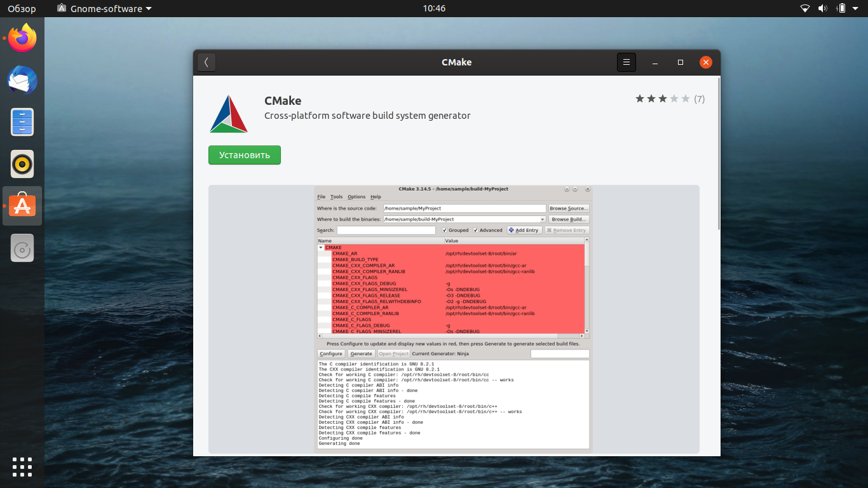Open the Files manager in the dock
Screen dimensions: 868x488
coord(22,122)
